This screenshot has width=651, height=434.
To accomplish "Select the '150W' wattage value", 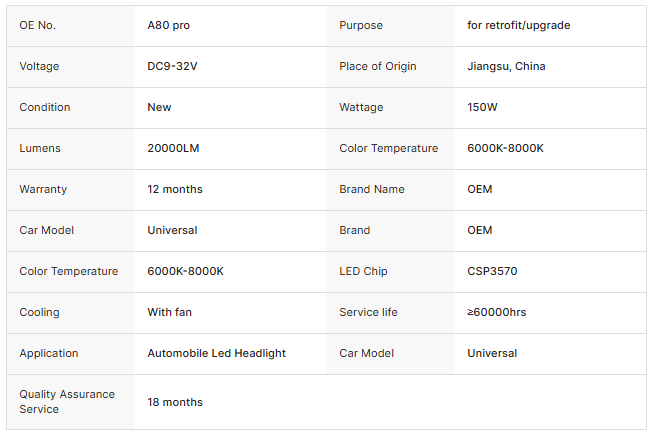I will (x=483, y=107).
